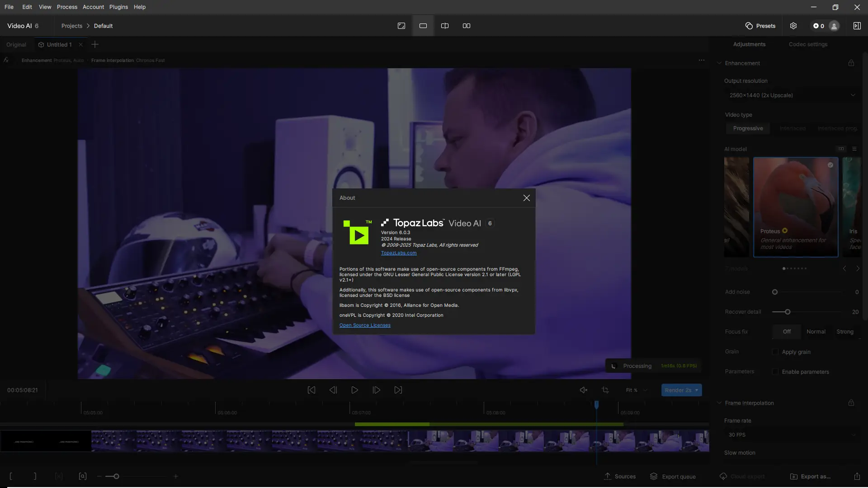Toggle the right sidebar panel

click(x=857, y=26)
